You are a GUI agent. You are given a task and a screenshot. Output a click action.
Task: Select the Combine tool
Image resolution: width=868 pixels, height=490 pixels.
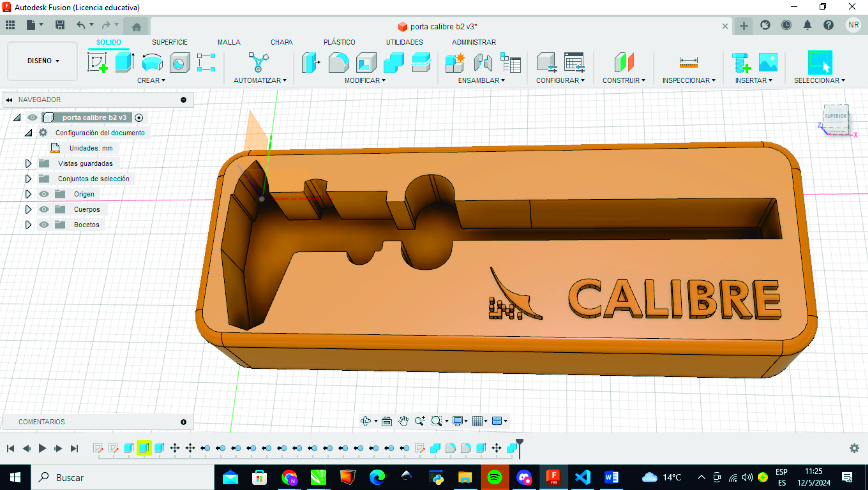(x=394, y=62)
